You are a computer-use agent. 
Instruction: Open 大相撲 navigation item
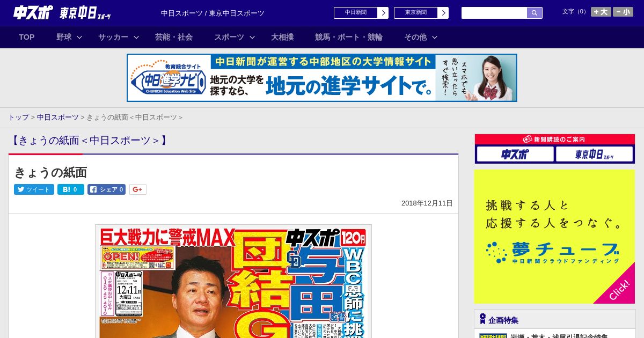point(282,37)
